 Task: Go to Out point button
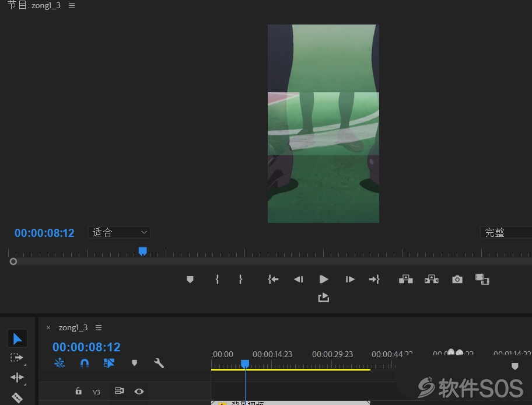tap(374, 280)
